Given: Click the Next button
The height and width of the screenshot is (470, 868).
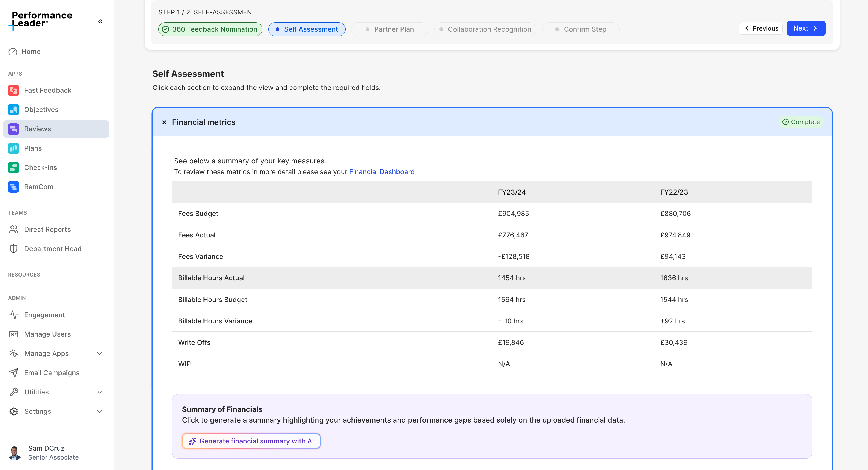Looking at the screenshot, I should (x=805, y=28).
